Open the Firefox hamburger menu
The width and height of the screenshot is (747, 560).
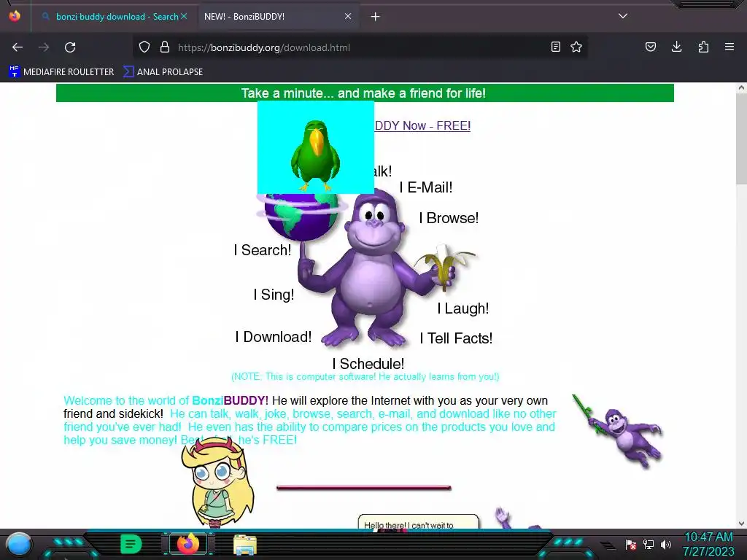point(729,47)
